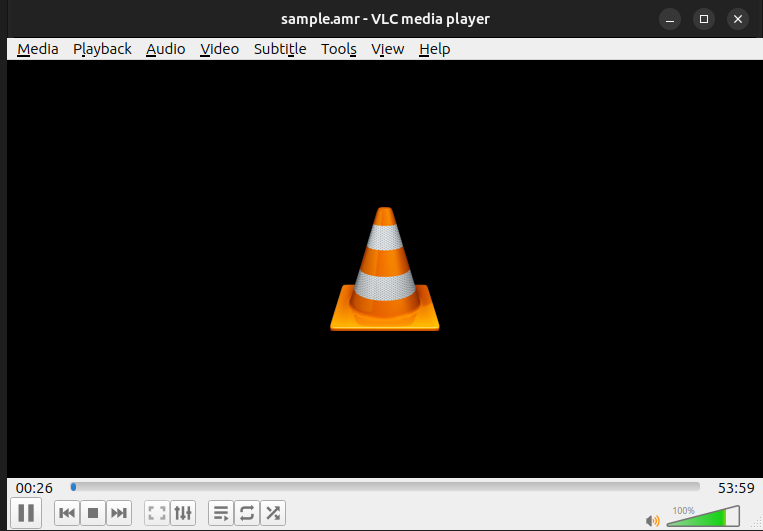Click the blue seek position handle
The height and width of the screenshot is (531, 763).
73,487
